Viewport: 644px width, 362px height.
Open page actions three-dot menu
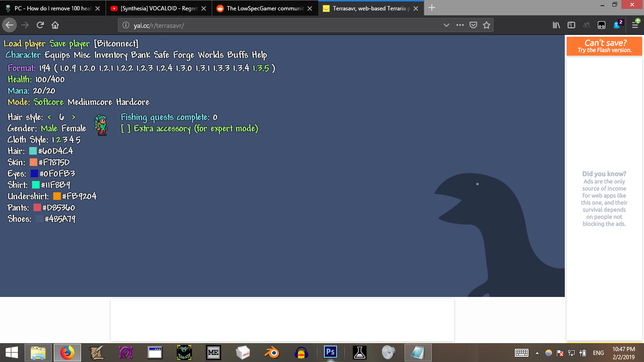460,25
